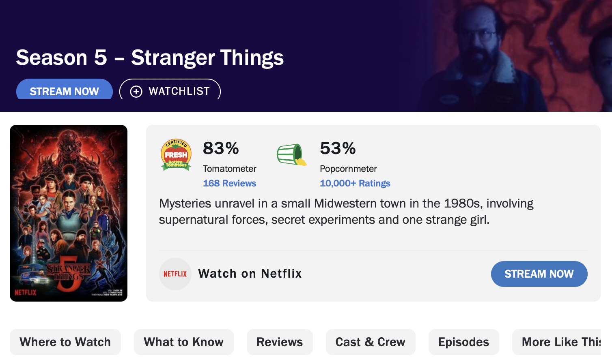Click the plus circle icon on Watchlist
This screenshot has width=612, height=364.
coord(136,92)
